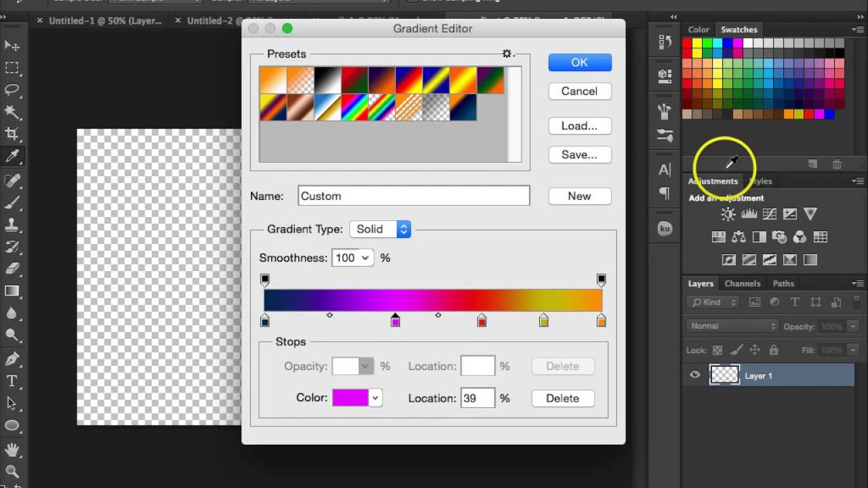The image size is (868, 488).
Task: Select the Zoom tool
Action: pos(12,471)
